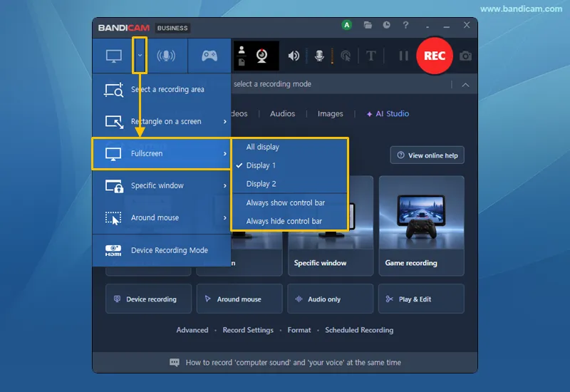Screen dimensions: 570x392
Task: Click the pause recording icon
Action: click(403, 56)
